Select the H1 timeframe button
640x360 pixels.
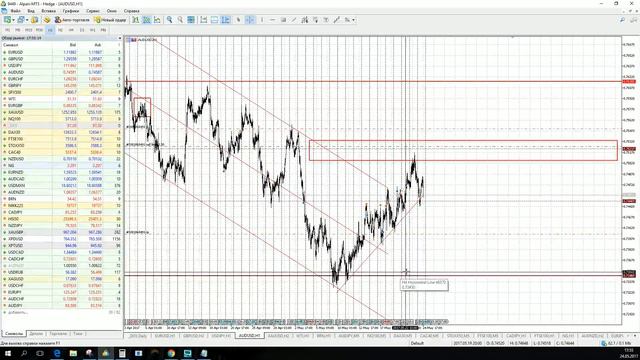tap(50, 30)
